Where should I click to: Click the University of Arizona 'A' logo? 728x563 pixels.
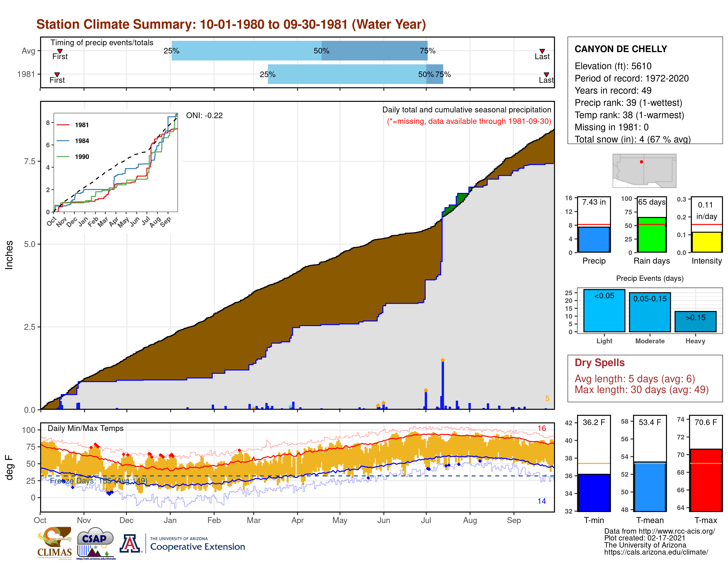130,543
